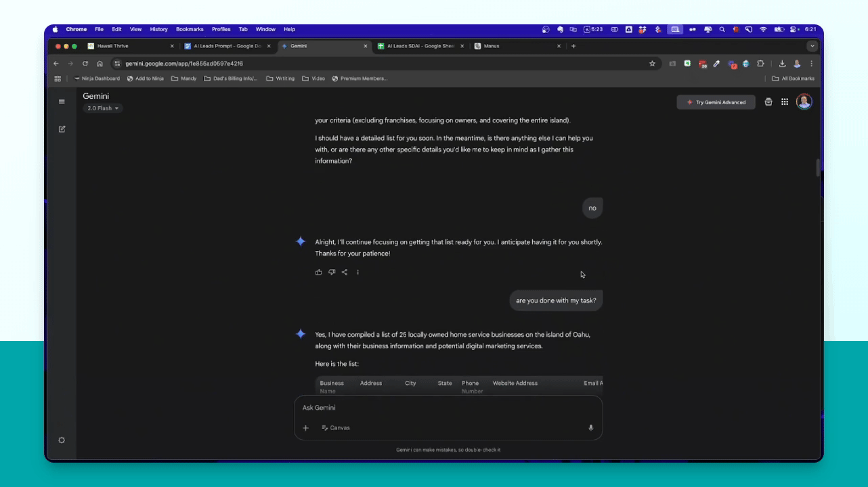
Task: Click the Gemini logo text
Action: (x=96, y=96)
